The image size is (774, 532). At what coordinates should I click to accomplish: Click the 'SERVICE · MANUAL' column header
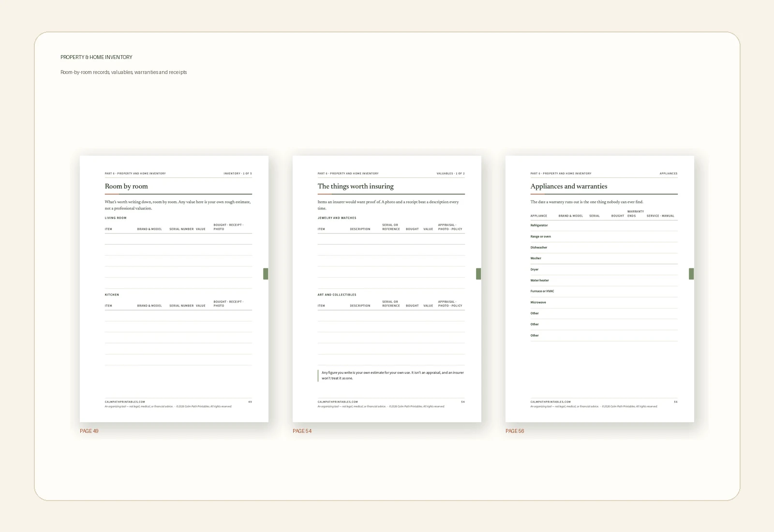(x=660, y=216)
